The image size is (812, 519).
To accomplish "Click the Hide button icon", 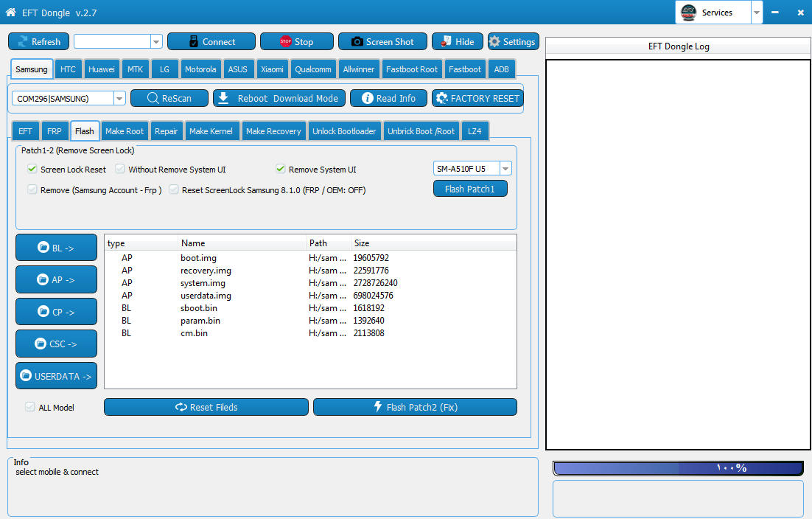I will (x=446, y=41).
